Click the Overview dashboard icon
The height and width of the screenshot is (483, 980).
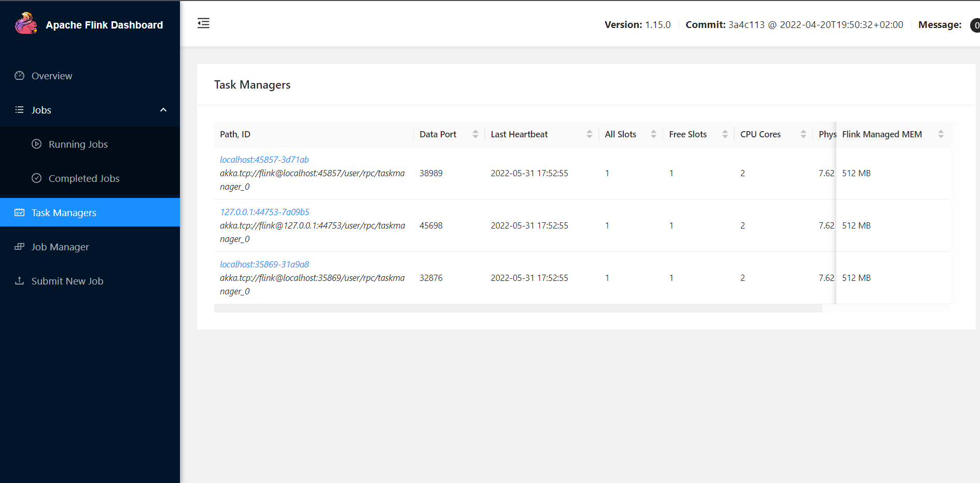pyautogui.click(x=20, y=76)
